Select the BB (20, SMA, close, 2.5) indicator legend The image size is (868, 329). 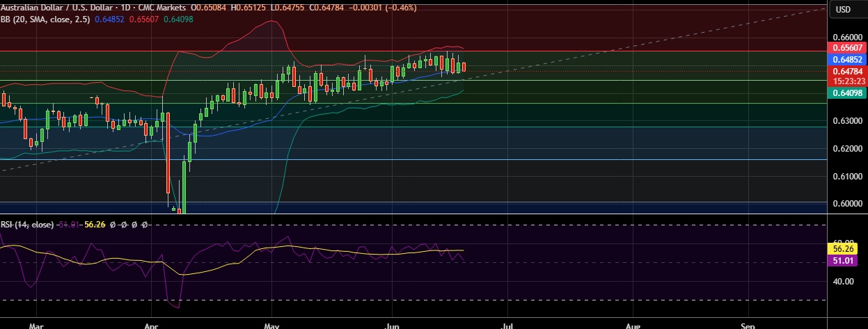[x=47, y=19]
